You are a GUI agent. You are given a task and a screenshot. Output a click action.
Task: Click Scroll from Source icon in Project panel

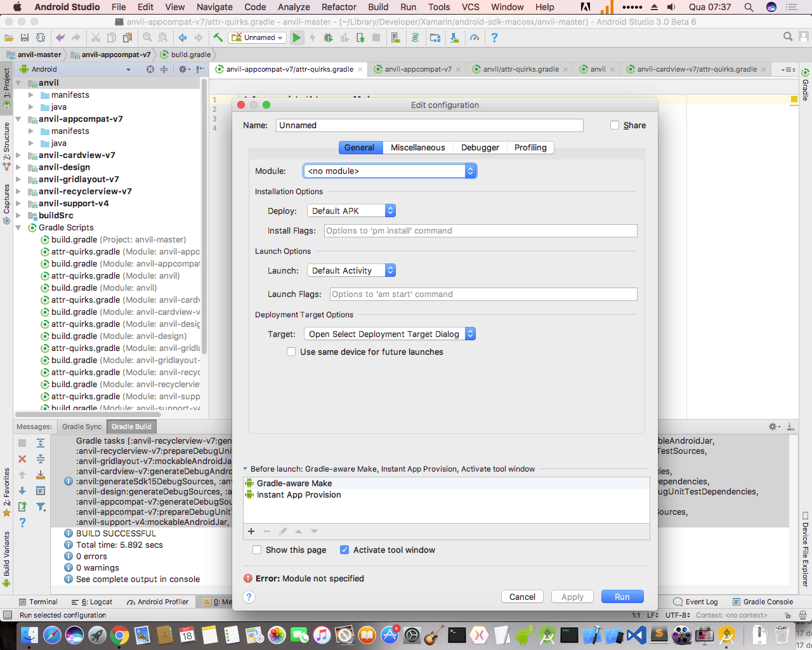[x=150, y=69]
